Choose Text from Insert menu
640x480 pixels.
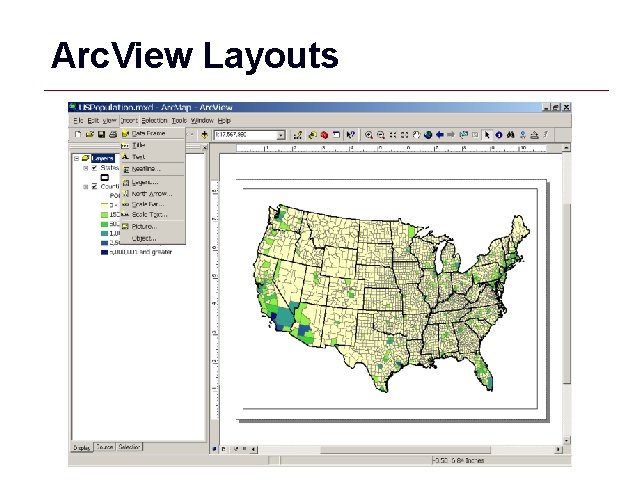click(x=153, y=157)
